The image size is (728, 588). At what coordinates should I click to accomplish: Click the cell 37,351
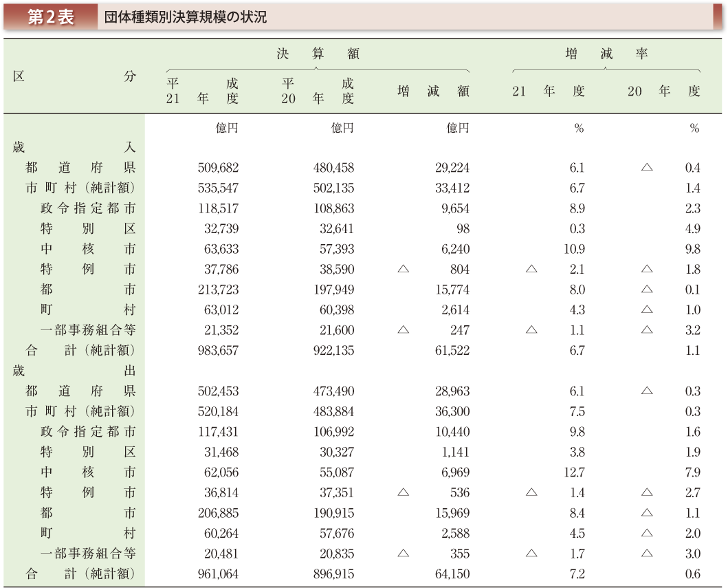pyautogui.click(x=337, y=493)
